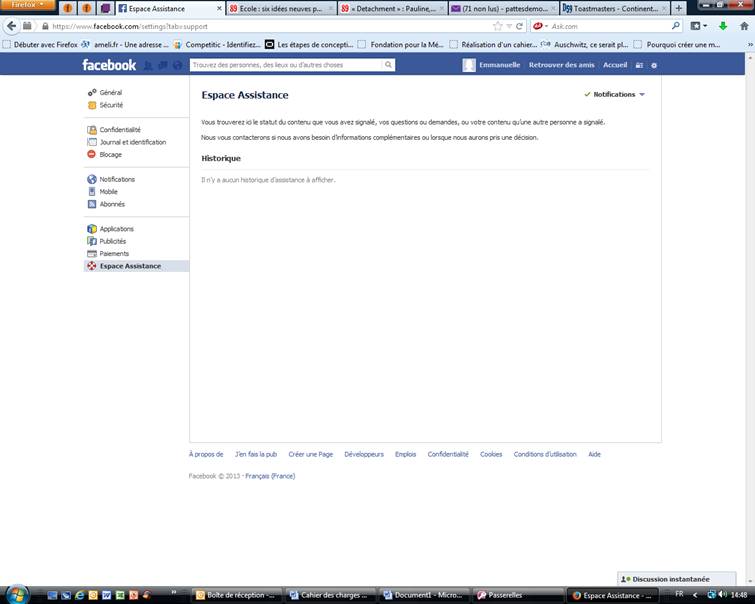Click Retrouver des amis link
Viewport: 755px width, 604px height.
tap(561, 65)
